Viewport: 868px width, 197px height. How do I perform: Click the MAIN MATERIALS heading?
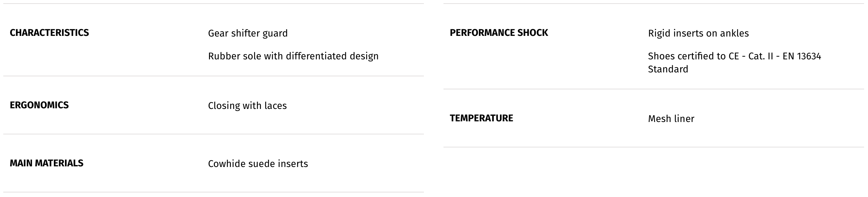(x=46, y=163)
